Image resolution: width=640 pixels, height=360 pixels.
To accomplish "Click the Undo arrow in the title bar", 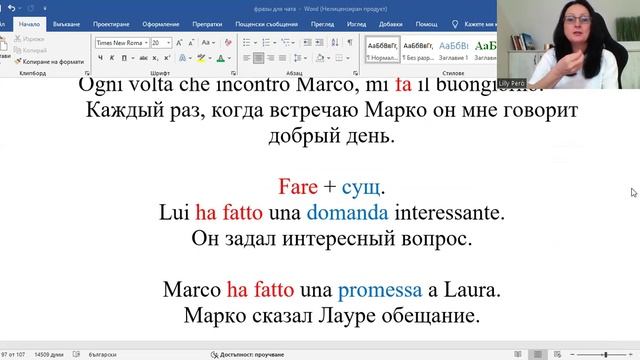I will click(11, 8).
